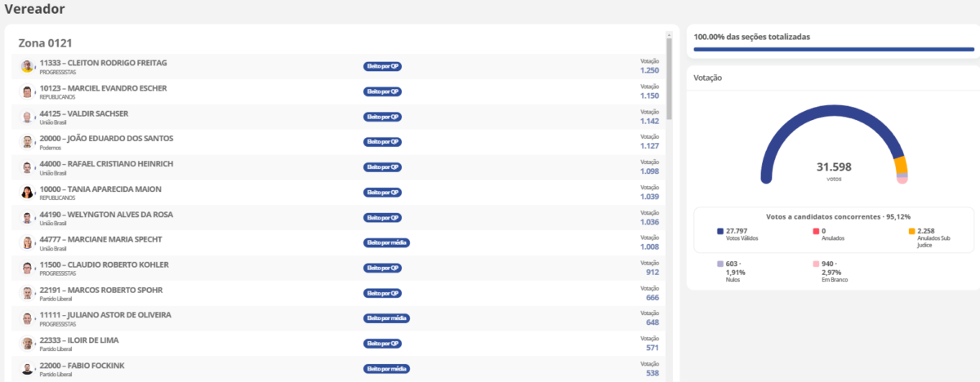980x382 pixels.
Task: Click Eleito por média badge for Juliano Astor
Action: (x=386, y=318)
